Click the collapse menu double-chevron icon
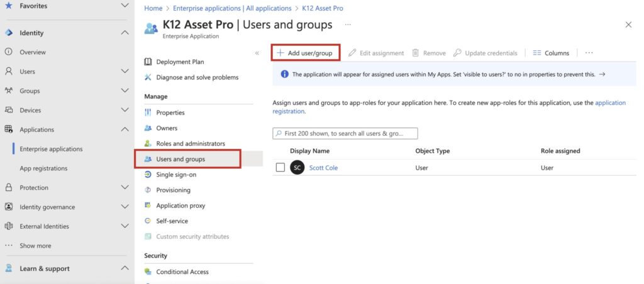Screen dimensions: 644x284 coord(257,53)
